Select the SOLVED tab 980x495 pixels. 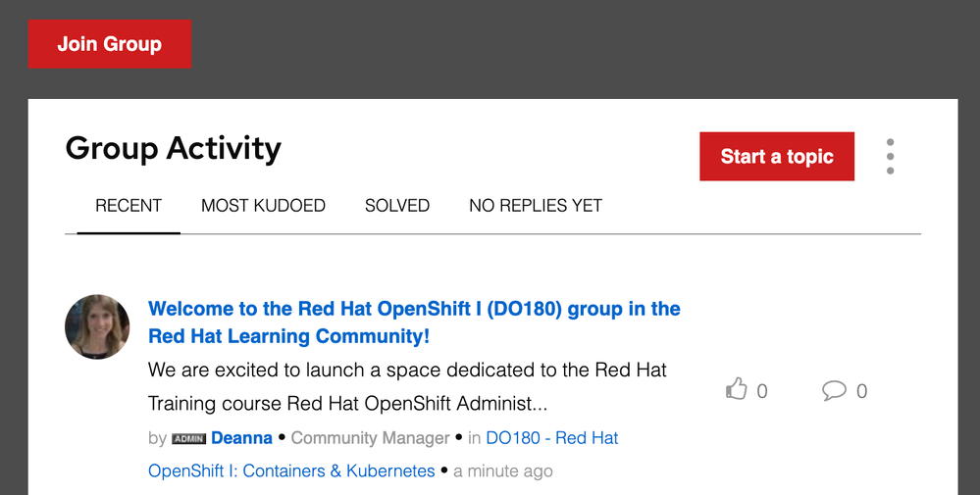tap(397, 206)
